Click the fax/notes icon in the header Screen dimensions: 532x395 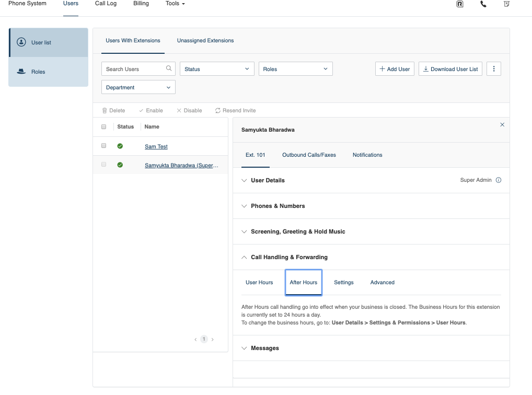click(x=506, y=4)
